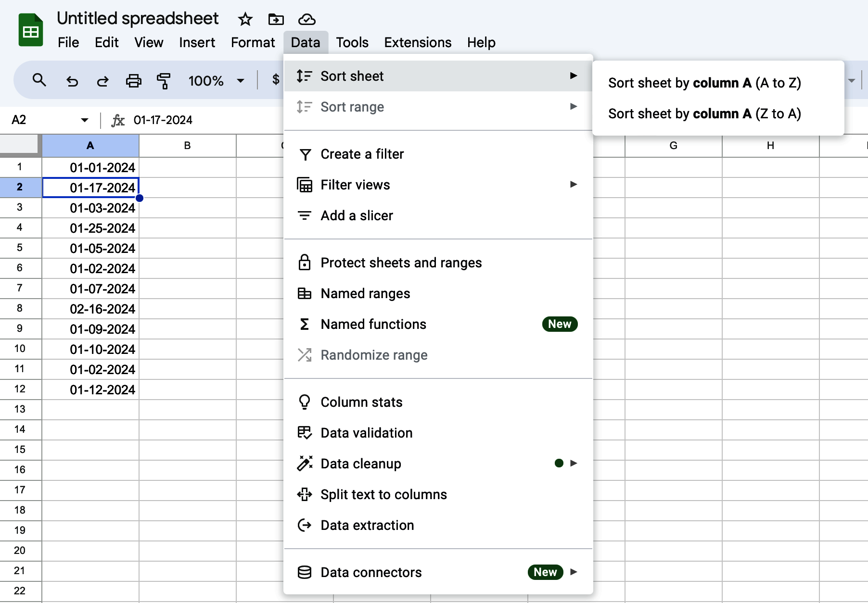Image resolution: width=868 pixels, height=603 pixels.
Task: Click the Sort sheet icon
Action: coord(304,76)
